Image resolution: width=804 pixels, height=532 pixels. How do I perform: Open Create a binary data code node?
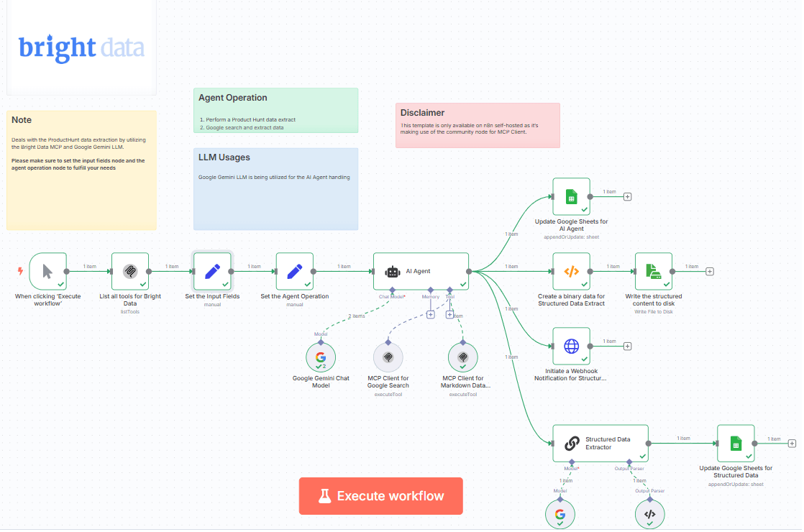coord(571,271)
